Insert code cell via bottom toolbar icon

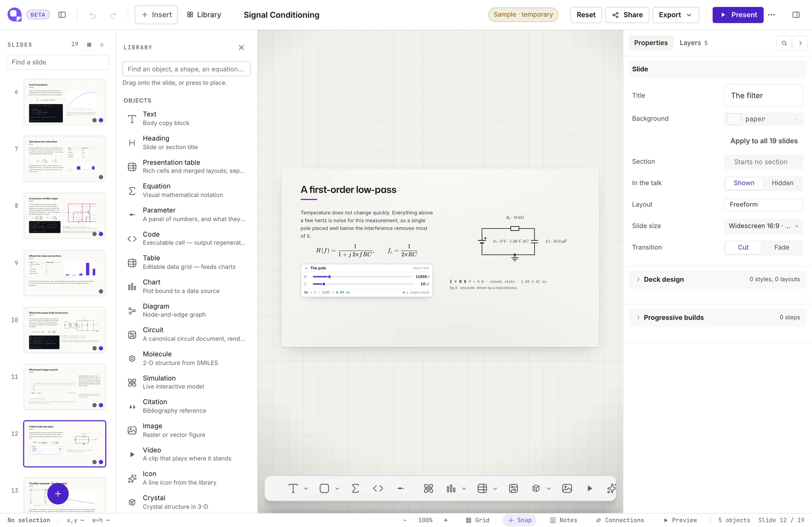coord(378,488)
